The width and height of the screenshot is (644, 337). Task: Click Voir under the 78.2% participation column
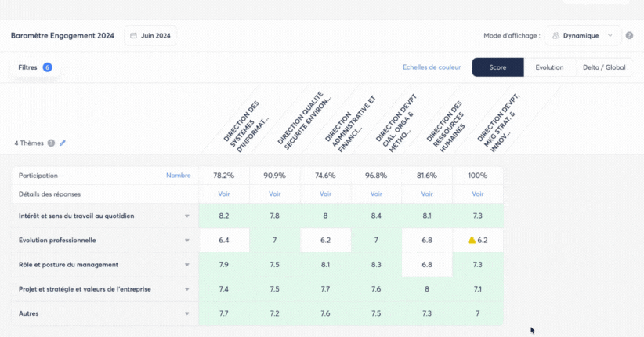coord(224,194)
